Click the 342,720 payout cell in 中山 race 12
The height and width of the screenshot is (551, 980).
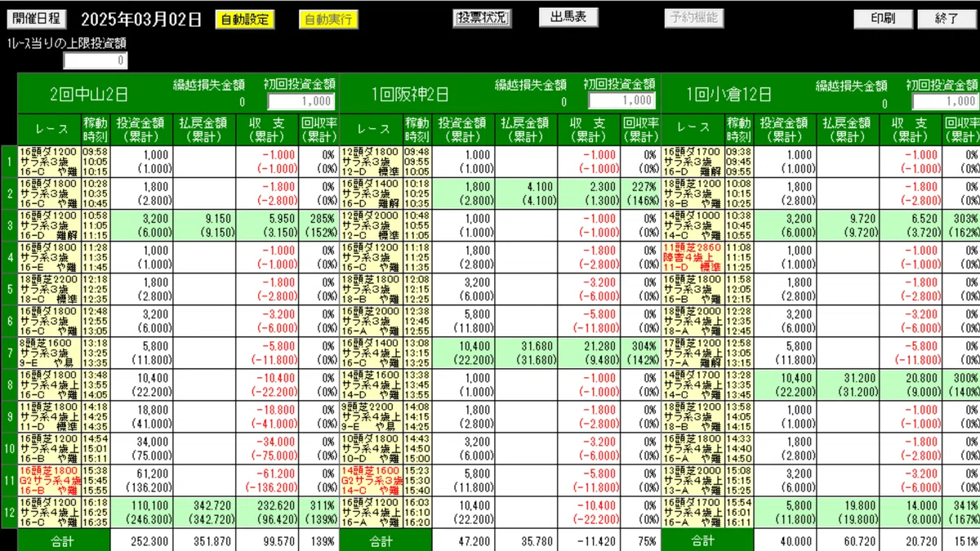(x=204, y=512)
